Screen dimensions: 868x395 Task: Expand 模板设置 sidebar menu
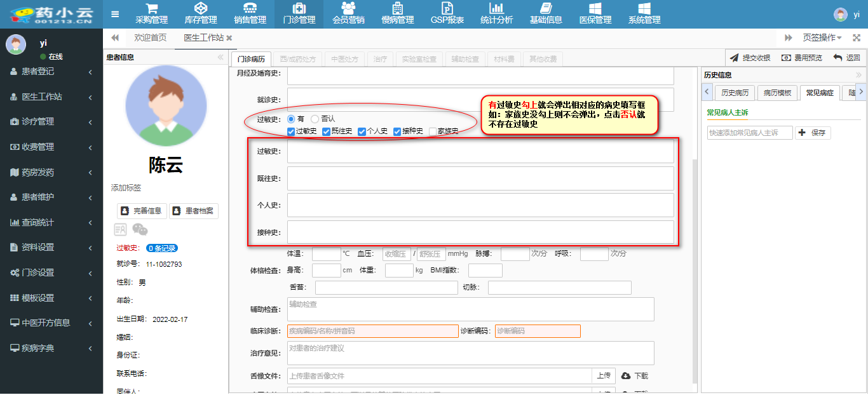[x=51, y=298]
